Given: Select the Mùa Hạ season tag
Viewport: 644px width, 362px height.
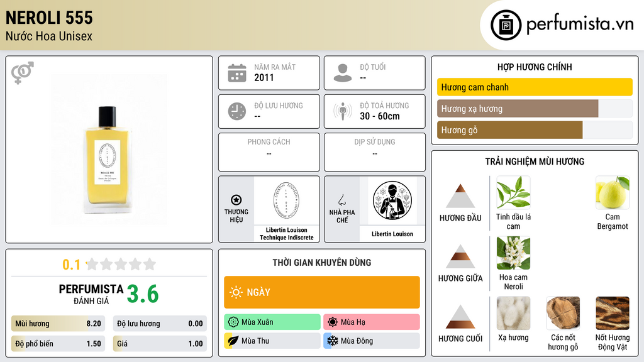Looking at the screenshot, I should click(371, 322).
